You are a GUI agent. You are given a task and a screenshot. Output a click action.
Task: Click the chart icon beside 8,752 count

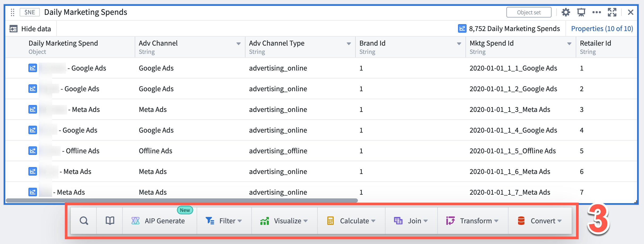point(462,28)
